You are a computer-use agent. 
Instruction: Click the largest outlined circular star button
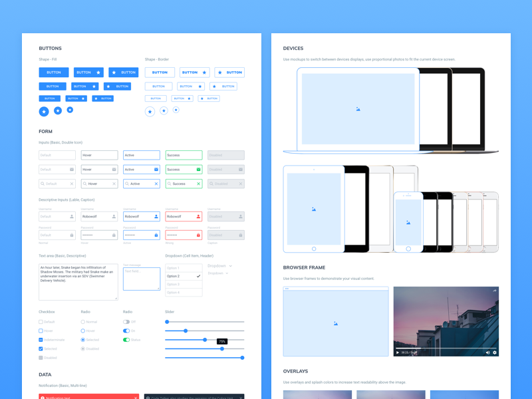(x=150, y=111)
